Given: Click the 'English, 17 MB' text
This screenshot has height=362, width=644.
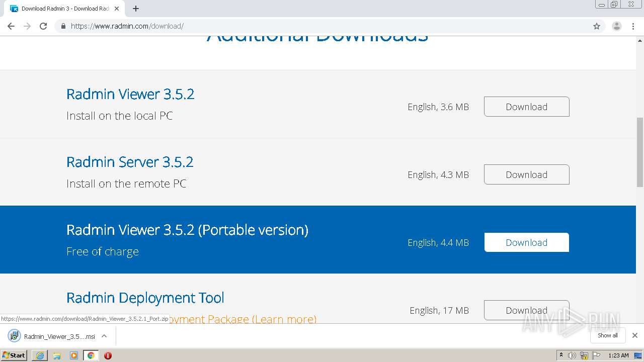Looking at the screenshot, I should tap(439, 311).
